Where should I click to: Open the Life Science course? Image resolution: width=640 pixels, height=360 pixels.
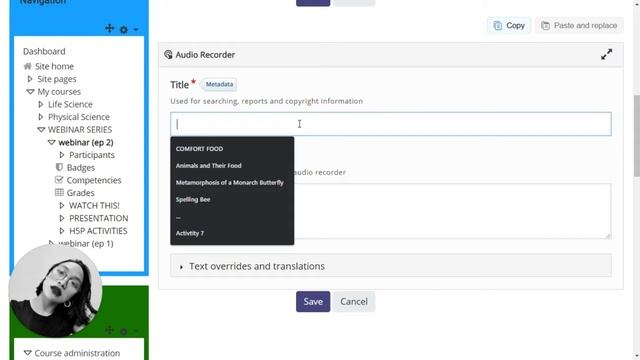[70, 104]
